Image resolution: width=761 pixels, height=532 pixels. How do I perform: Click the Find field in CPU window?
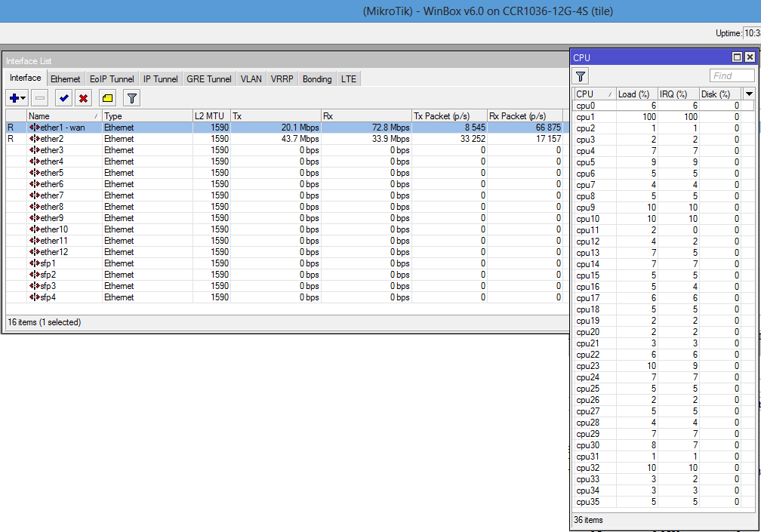click(x=732, y=75)
